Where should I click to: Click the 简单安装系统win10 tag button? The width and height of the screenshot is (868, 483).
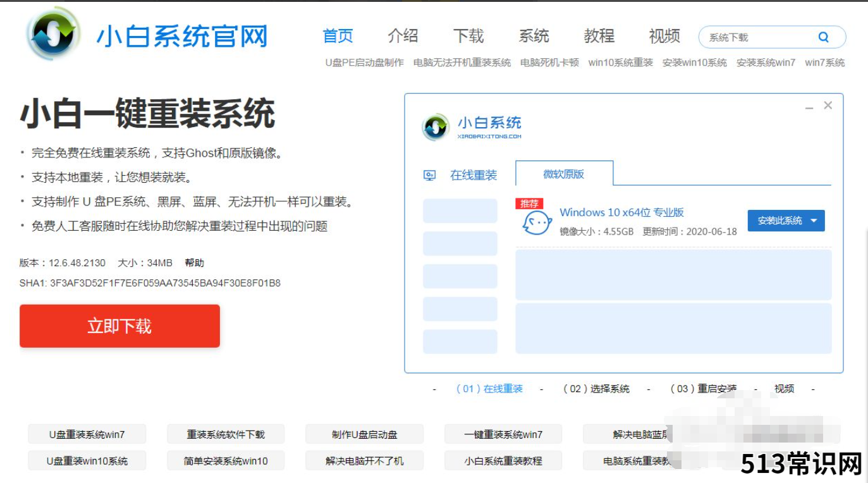(x=226, y=461)
